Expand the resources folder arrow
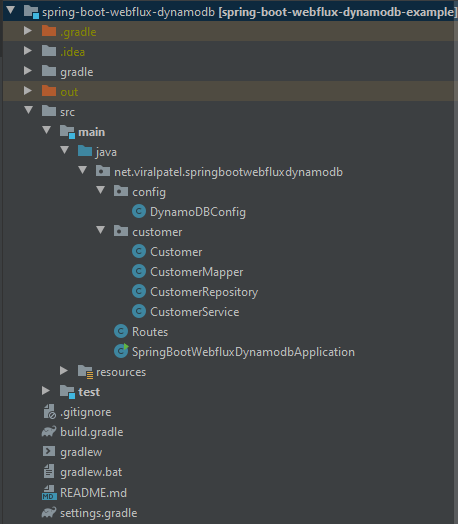Image resolution: width=458 pixels, height=524 pixels. pos(63,371)
